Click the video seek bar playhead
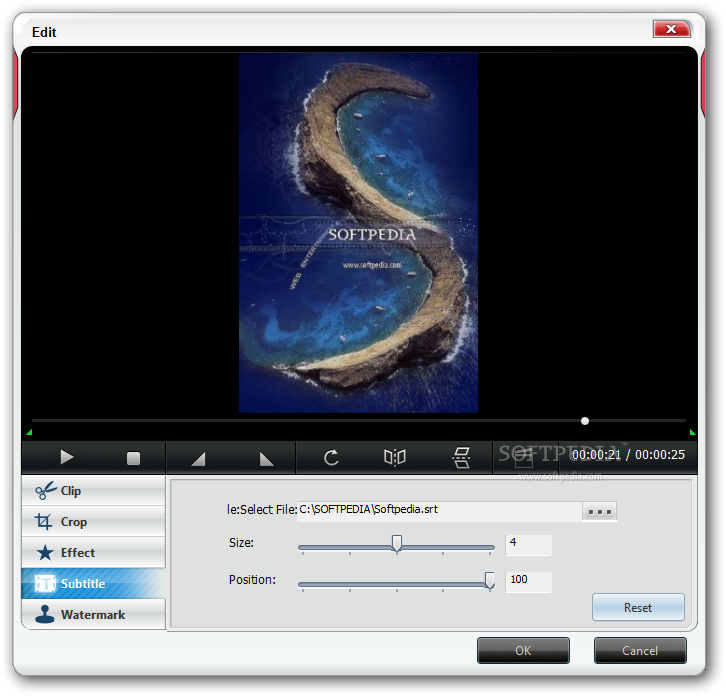The image size is (726, 696). (585, 421)
